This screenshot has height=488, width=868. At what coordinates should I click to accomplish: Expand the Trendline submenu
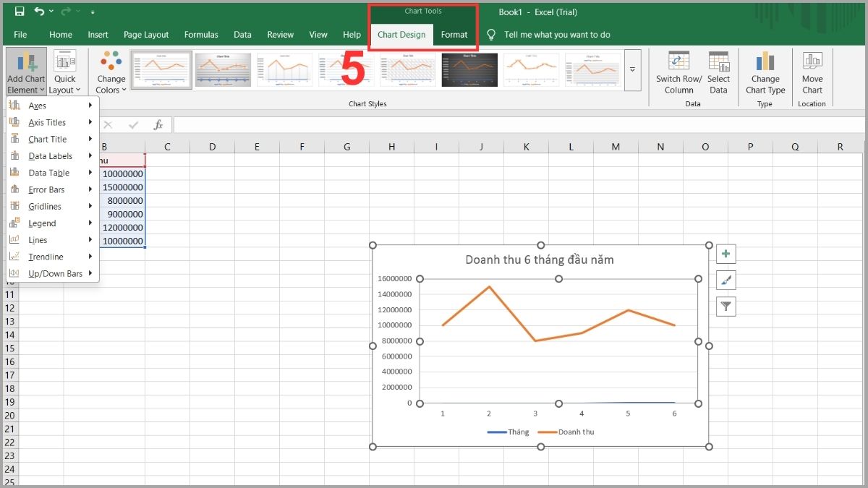coord(46,257)
